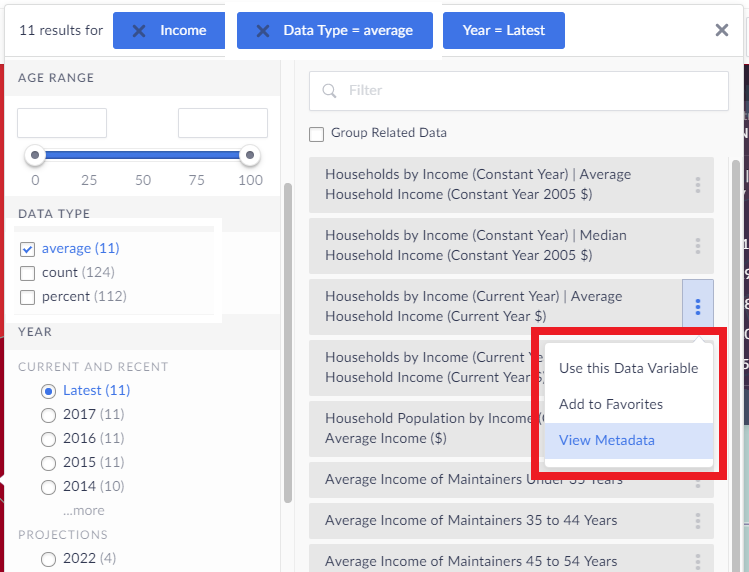The height and width of the screenshot is (572, 749).
Task: Click Add to Favorites in menu
Action: pyautogui.click(x=610, y=405)
